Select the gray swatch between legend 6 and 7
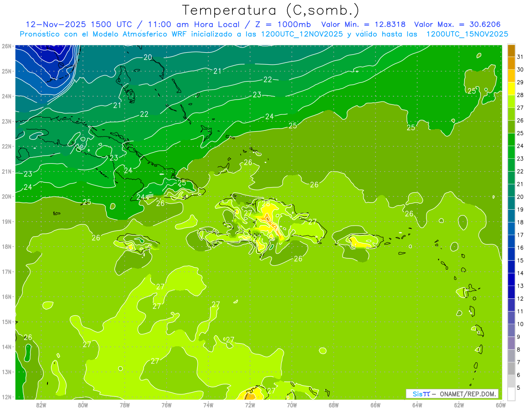532x411 pixels. (511, 368)
